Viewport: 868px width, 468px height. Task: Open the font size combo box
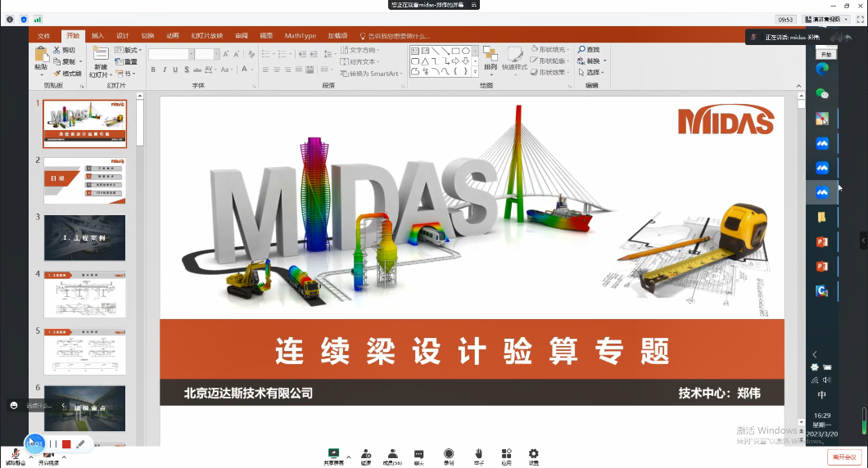pos(208,54)
